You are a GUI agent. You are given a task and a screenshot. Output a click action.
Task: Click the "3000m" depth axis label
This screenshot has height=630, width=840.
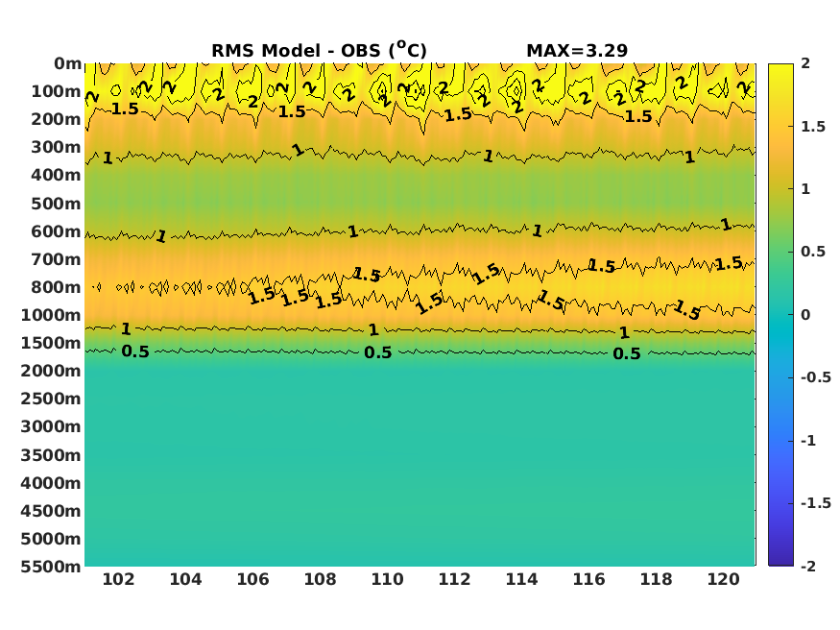pos(51,426)
